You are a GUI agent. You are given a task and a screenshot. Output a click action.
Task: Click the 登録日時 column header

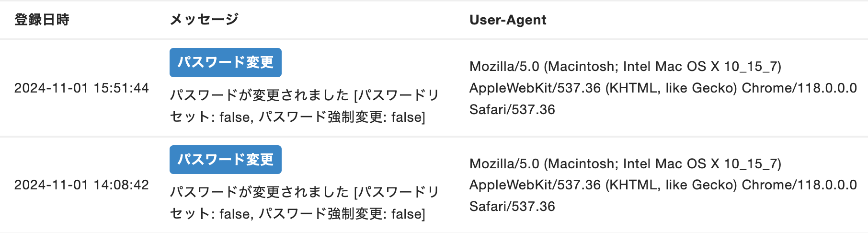(x=42, y=20)
